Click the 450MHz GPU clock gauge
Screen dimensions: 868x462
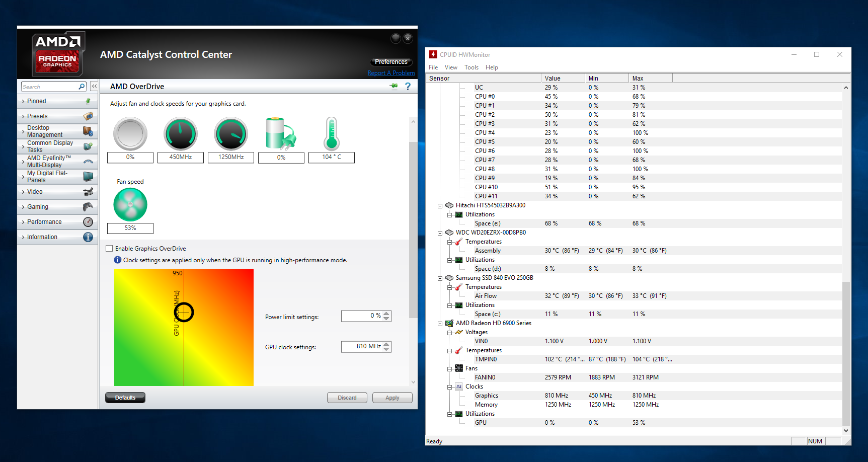pyautogui.click(x=181, y=134)
